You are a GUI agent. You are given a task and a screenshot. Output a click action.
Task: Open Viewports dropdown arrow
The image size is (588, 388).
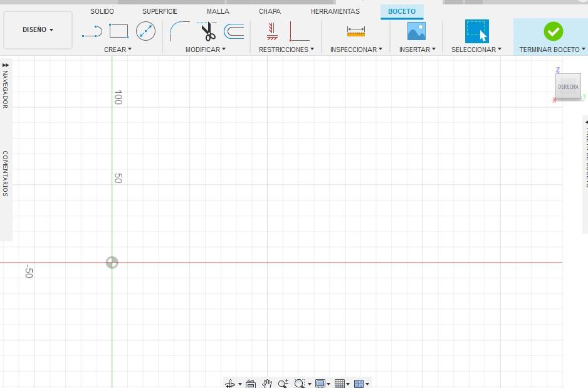pos(367,384)
